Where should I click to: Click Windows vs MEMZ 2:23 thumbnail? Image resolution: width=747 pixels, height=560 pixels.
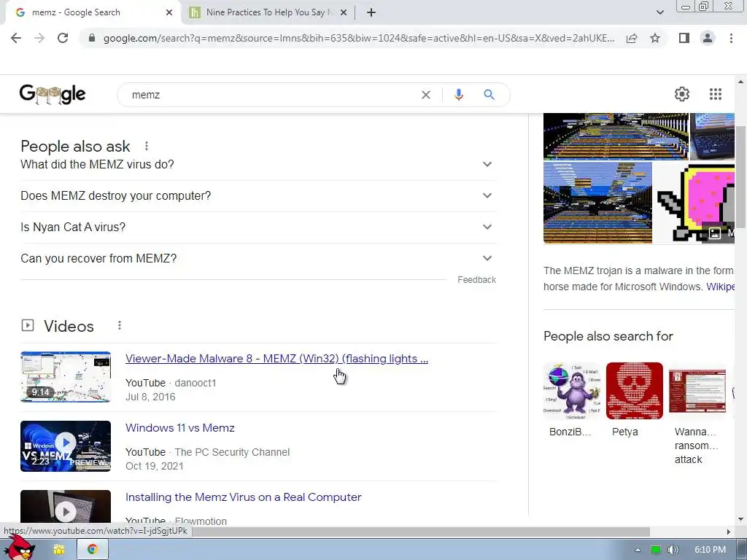(66, 446)
